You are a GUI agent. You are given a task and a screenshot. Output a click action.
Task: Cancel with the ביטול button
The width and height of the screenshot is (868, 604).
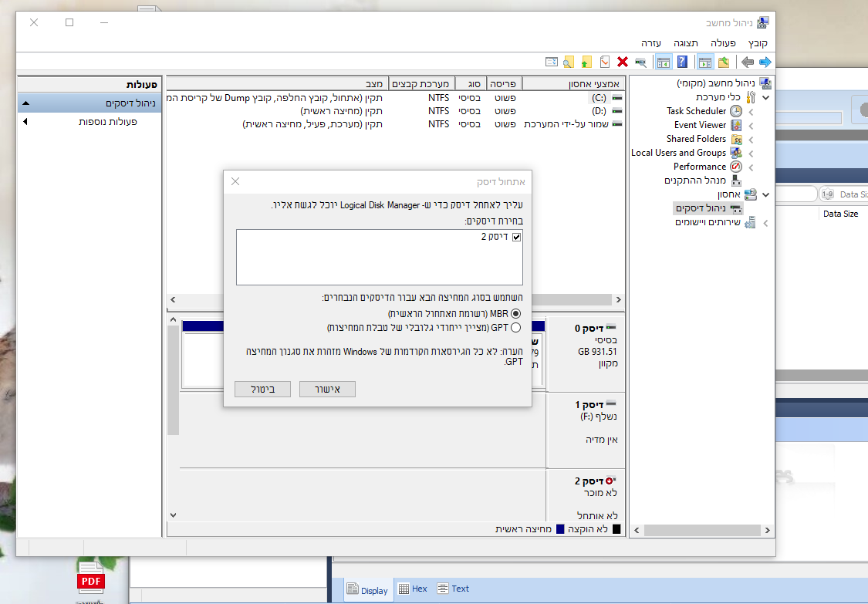(x=262, y=390)
